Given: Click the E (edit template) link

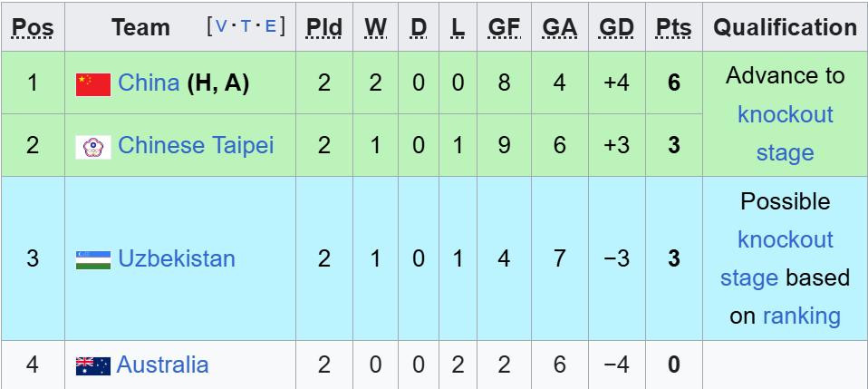Looking at the screenshot, I should tap(270, 26).
